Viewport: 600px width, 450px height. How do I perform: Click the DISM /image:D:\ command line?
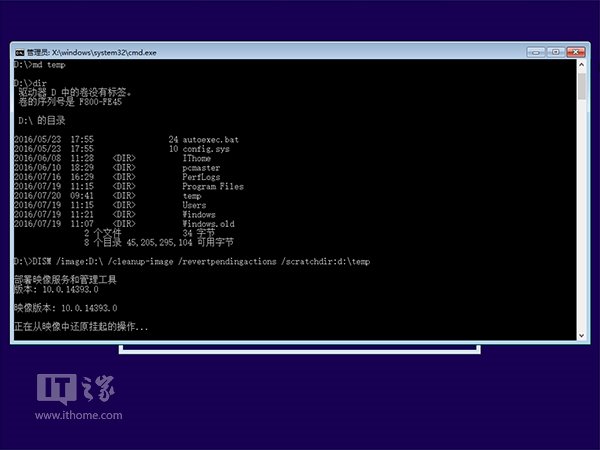click(192, 261)
